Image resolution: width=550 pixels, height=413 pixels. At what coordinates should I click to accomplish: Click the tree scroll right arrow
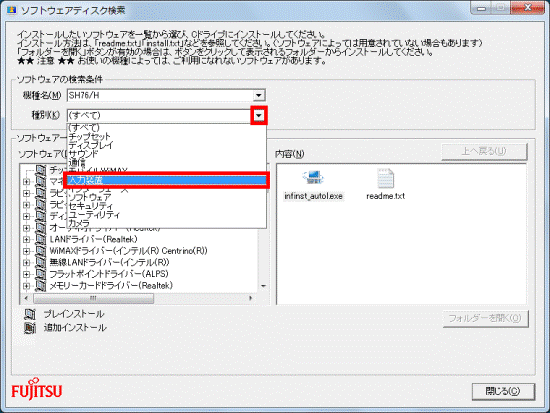coord(250,298)
